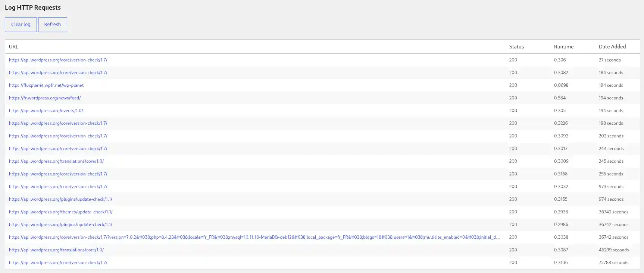Click the Clear log button

tap(21, 25)
